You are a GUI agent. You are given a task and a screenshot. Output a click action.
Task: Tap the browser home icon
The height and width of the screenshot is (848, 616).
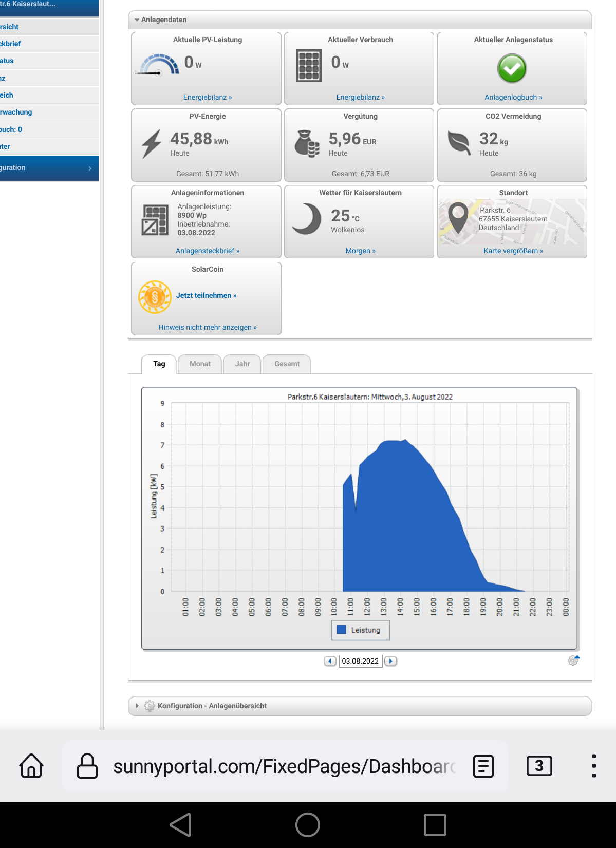[31, 766]
